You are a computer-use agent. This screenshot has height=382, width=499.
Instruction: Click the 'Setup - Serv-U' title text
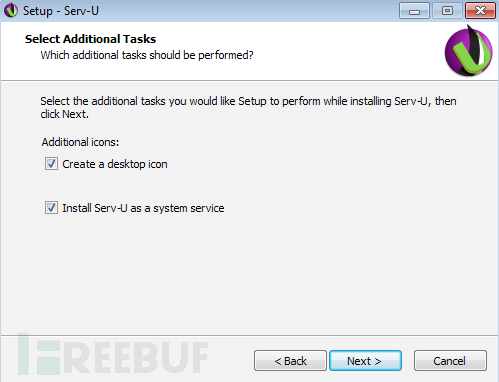[x=61, y=11]
